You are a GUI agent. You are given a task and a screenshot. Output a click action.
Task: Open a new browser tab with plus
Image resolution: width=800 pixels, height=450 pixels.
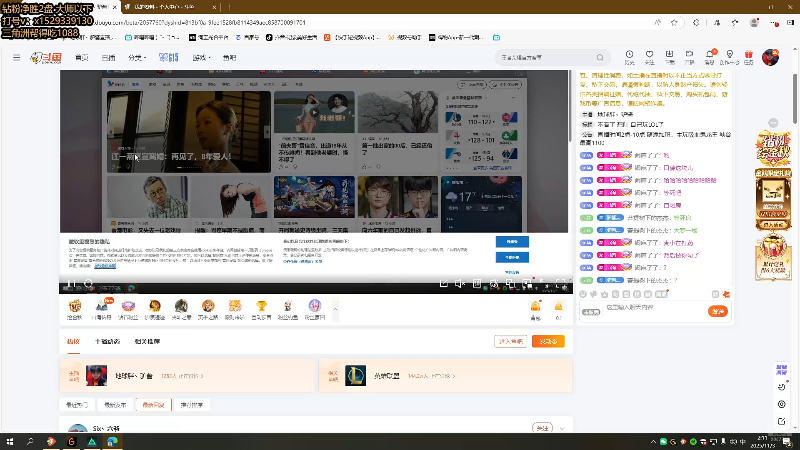(x=230, y=7)
